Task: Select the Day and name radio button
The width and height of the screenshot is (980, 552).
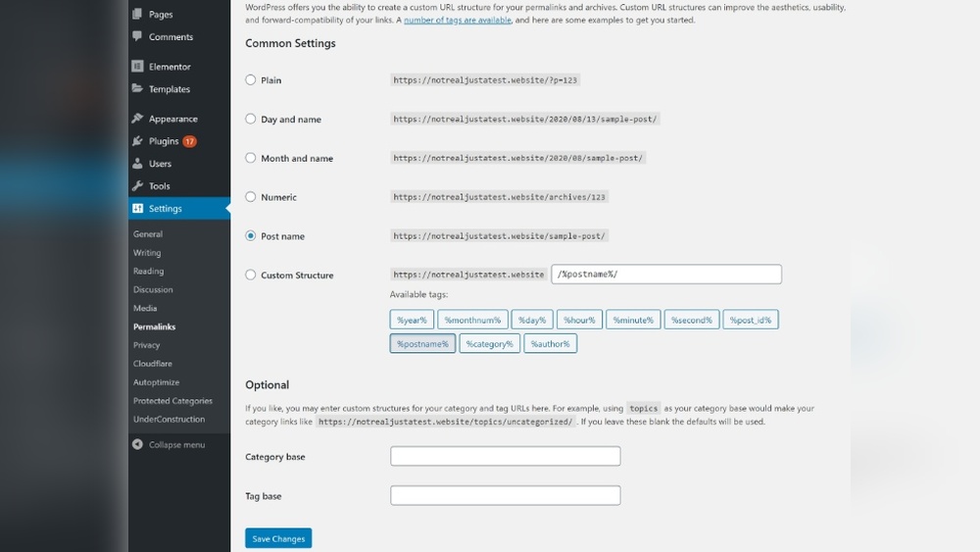Action: pyautogui.click(x=251, y=119)
